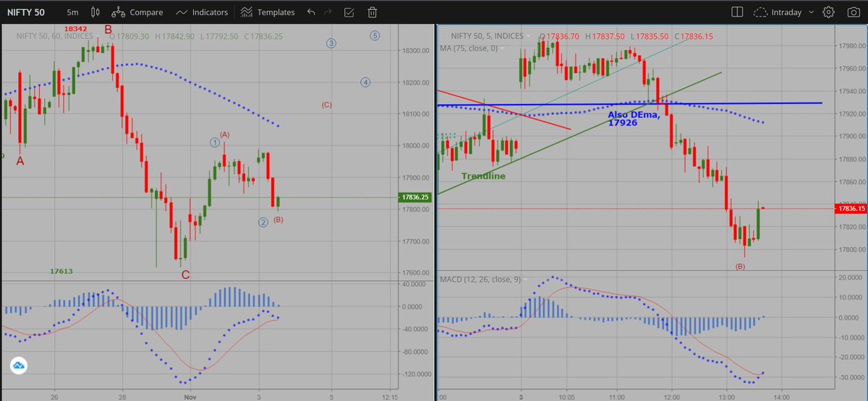Viewport: 868px width, 401px height.
Task: Click the NIFTY 50, 60, INDICES legend title
Action: 54,35
